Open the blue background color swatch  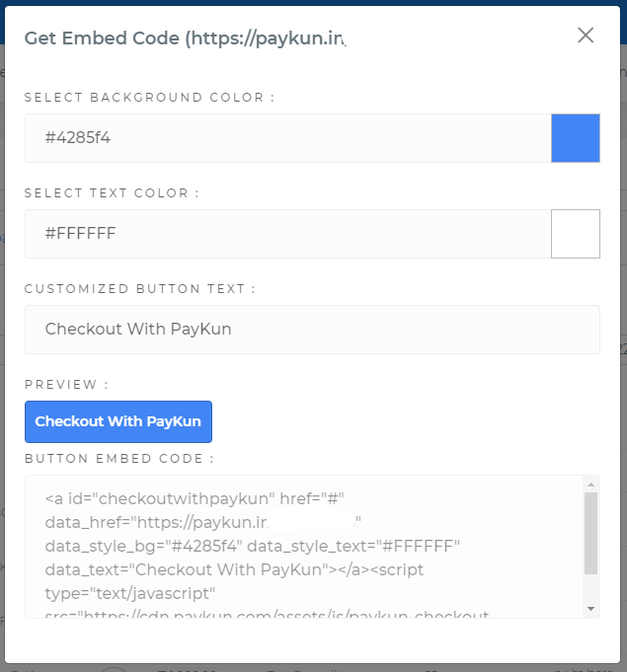(575, 138)
